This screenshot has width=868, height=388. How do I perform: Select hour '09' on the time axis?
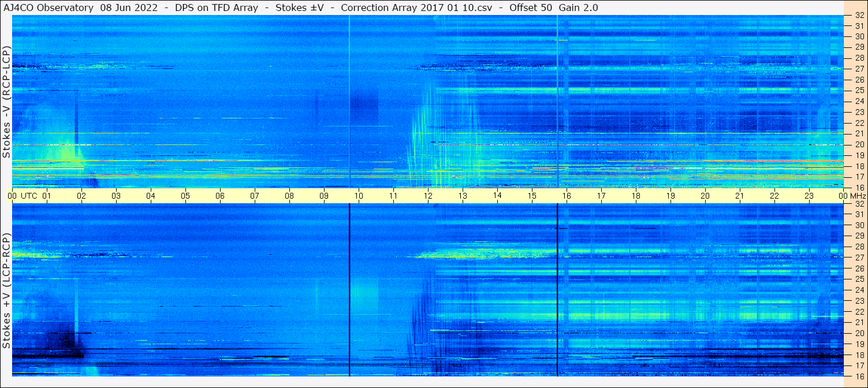[x=324, y=196]
